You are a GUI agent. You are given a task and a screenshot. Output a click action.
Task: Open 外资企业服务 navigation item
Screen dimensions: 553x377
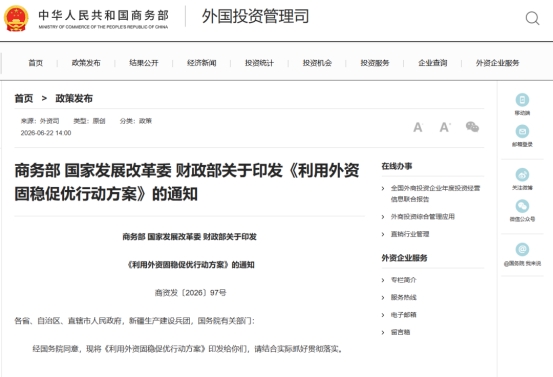pos(497,63)
